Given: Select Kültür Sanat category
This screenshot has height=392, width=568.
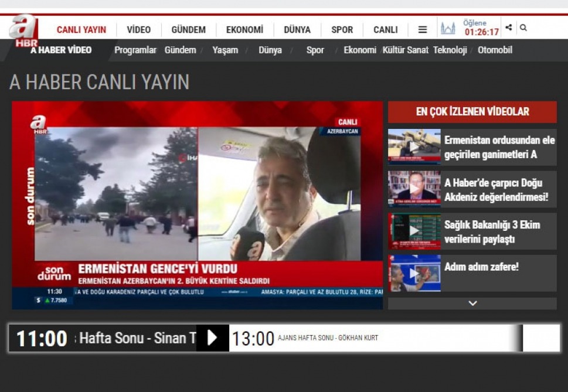Looking at the screenshot, I should 405,50.
